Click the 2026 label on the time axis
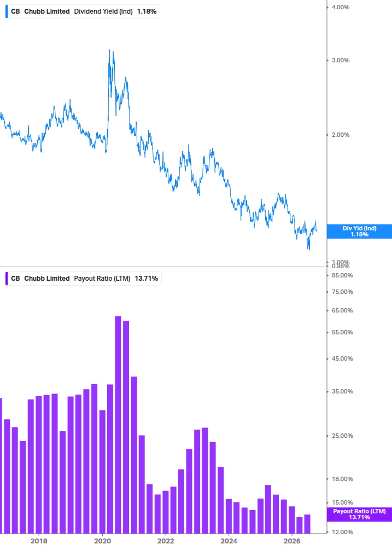 [292, 541]
